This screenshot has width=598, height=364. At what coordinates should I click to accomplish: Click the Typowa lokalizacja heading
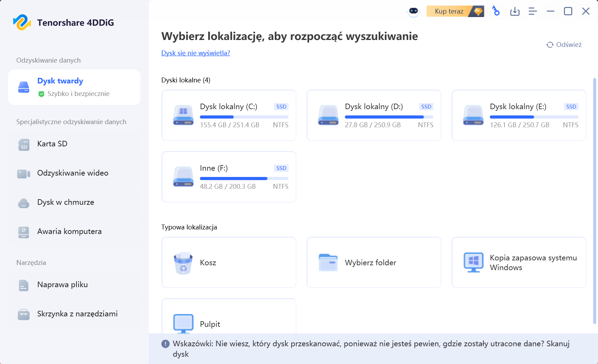click(x=189, y=227)
